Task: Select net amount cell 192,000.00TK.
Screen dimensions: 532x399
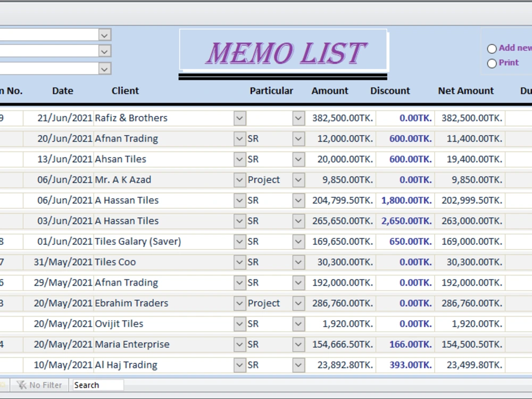Action: click(x=470, y=282)
